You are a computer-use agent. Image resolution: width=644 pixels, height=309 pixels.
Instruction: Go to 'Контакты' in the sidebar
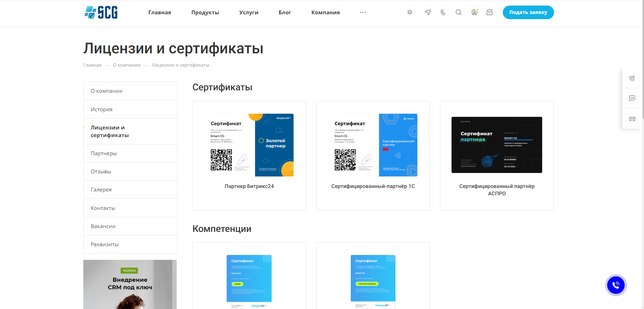(130, 208)
